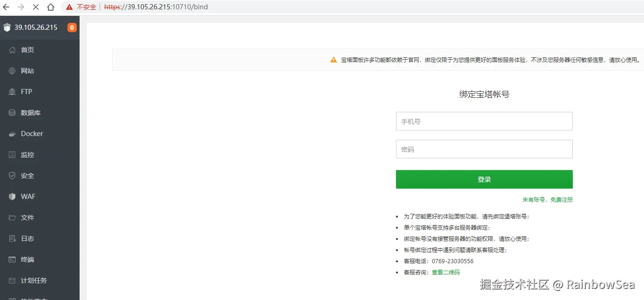Click the 计划任务 calendar icon

(13, 280)
